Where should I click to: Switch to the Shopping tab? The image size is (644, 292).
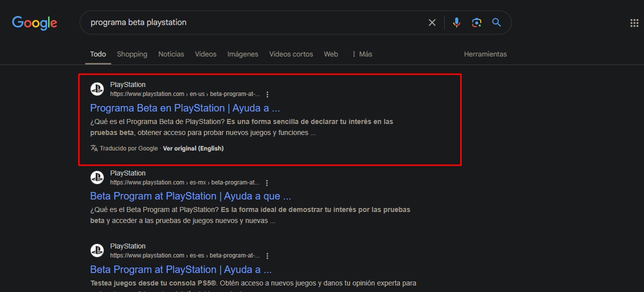[132, 54]
